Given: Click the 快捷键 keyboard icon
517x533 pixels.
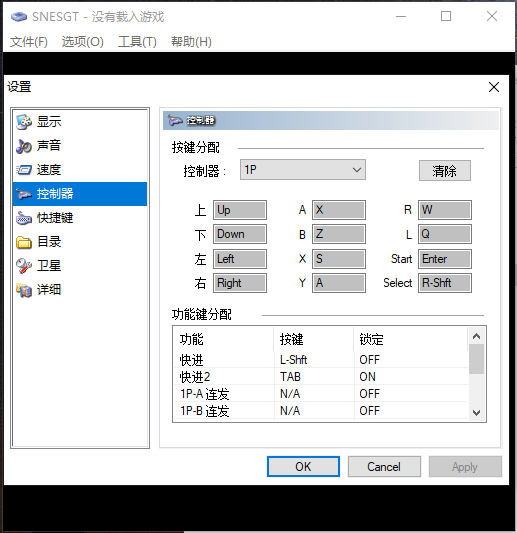Looking at the screenshot, I should point(24,218).
